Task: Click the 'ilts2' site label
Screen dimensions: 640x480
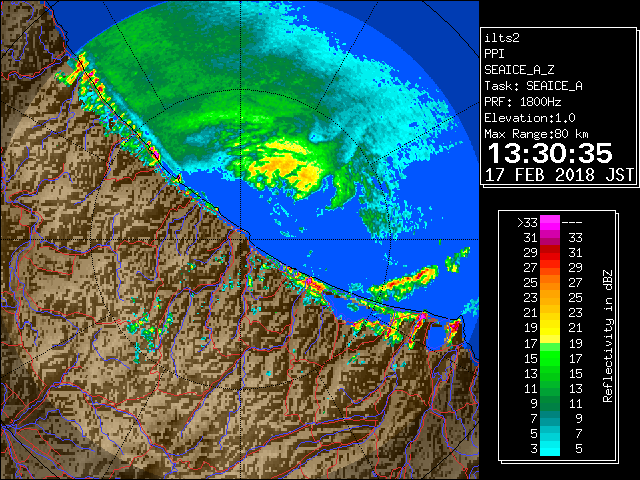Action: coord(502,38)
